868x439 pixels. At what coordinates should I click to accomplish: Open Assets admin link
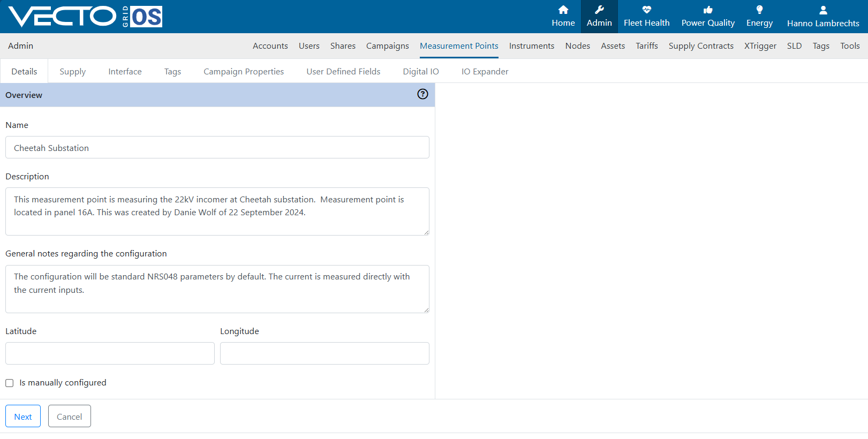pos(613,46)
